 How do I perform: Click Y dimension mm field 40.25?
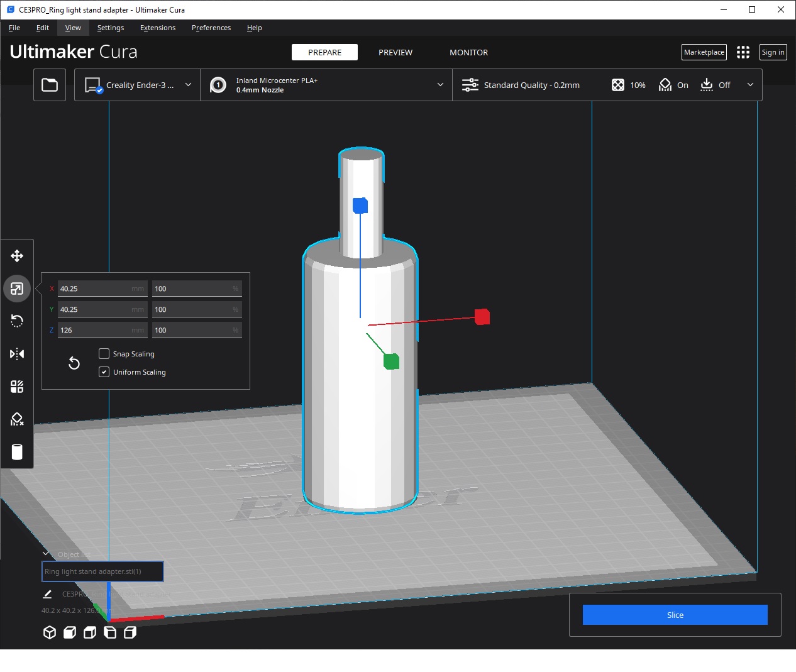[102, 309]
